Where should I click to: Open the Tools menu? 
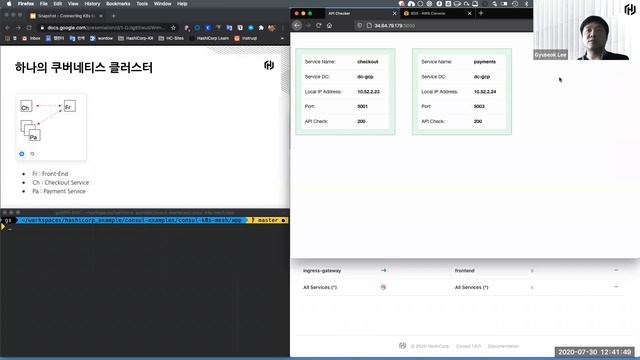coord(142,4)
